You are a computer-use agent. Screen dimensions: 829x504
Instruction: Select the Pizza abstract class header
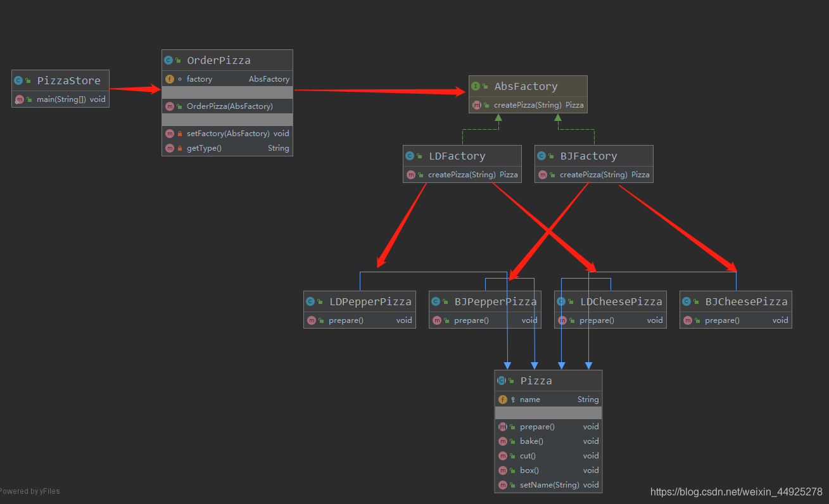(x=548, y=381)
